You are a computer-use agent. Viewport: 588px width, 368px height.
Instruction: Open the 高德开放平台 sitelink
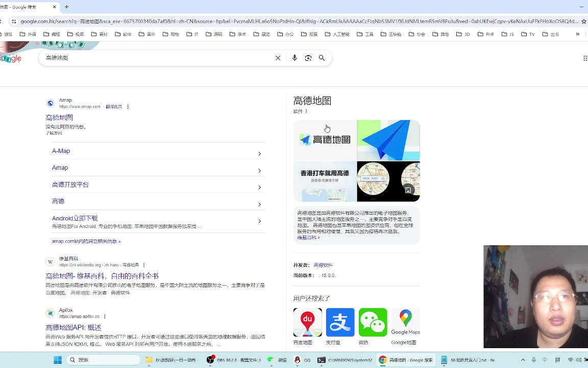tap(70, 185)
